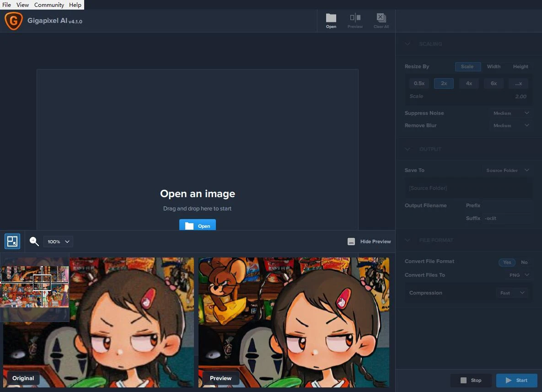Viewport: 542px width, 392px height.
Task: Toggle the navigator thumbnail view icon
Action: pos(12,241)
